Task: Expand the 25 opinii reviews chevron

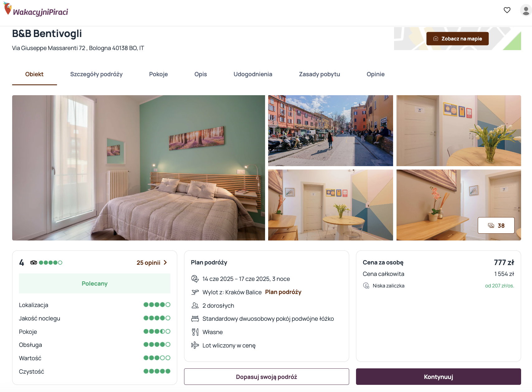Action: click(x=165, y=263)
